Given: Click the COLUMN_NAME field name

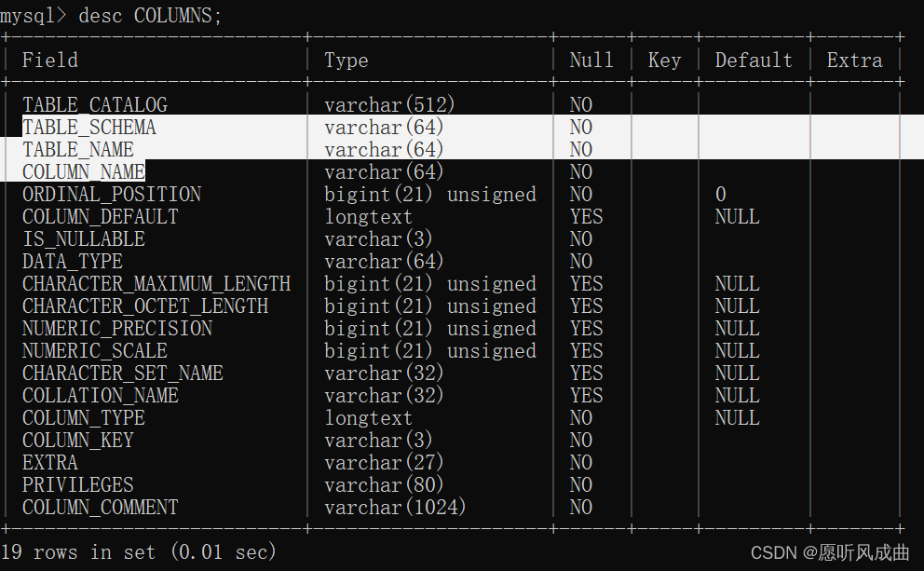Looking at the screenshot, I should click(x=84, y=172).
